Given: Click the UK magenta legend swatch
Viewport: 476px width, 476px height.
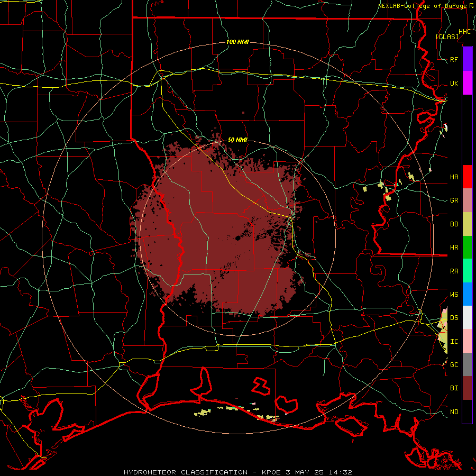Looking at the screenshot, I should click(x=467, y=83).
